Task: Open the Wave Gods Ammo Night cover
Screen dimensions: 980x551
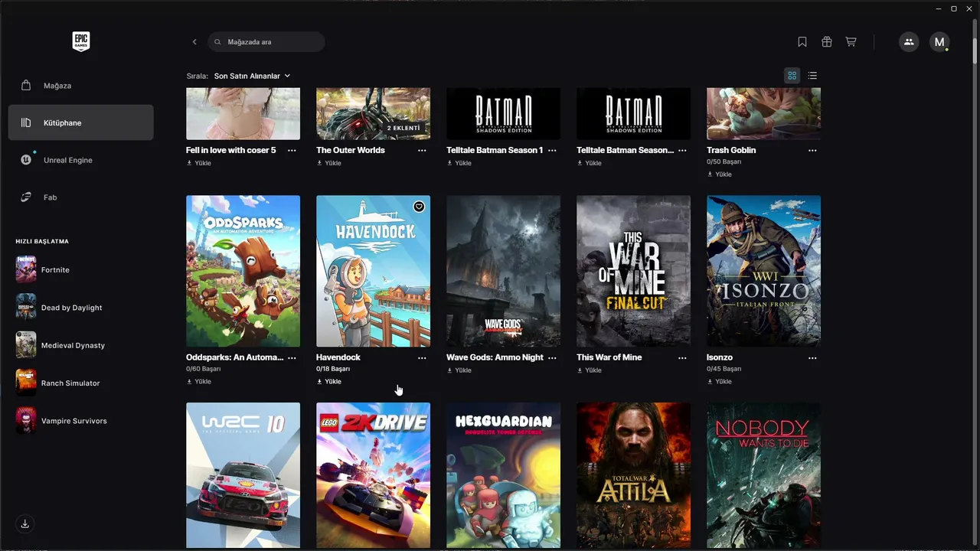Action: pyautogui.click(x=503, y=271)
